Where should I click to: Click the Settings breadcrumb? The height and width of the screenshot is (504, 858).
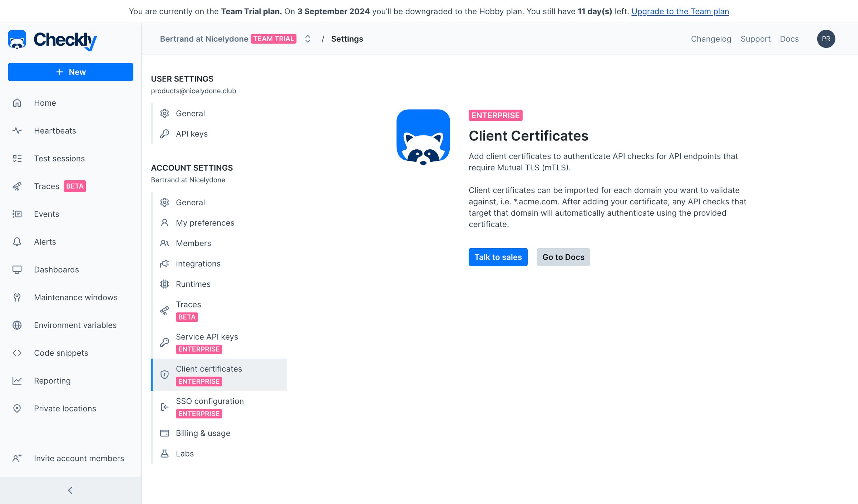pos(347,39)
